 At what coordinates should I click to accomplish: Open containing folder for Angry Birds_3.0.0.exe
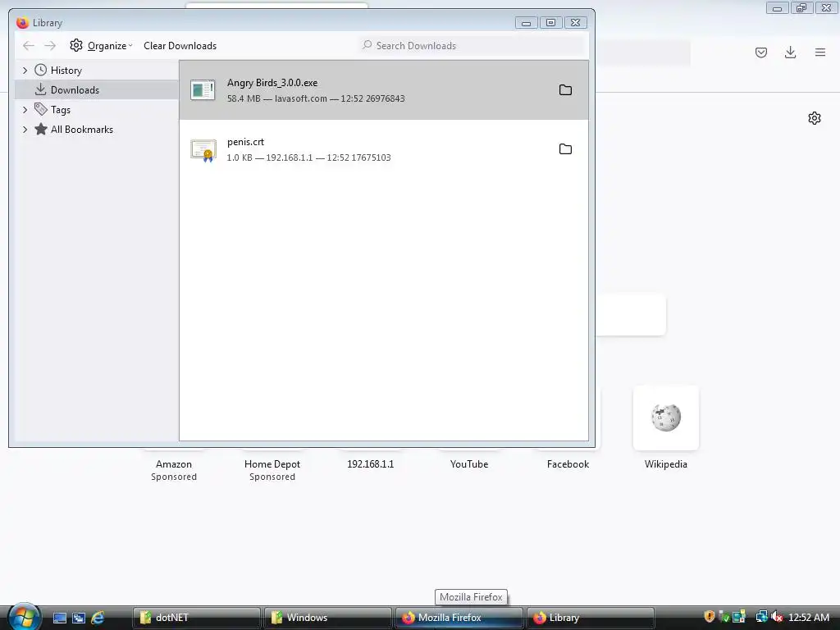tap(565, 90)
